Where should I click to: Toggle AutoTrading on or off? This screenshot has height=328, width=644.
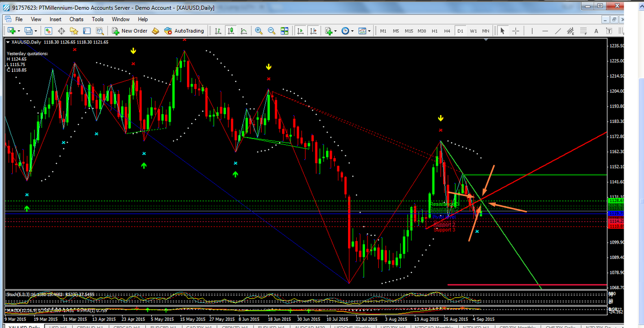(x=184, y=31)
